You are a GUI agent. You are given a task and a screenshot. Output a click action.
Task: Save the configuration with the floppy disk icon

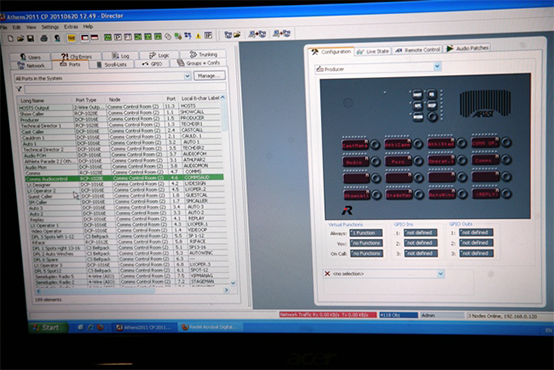(31, 38)
